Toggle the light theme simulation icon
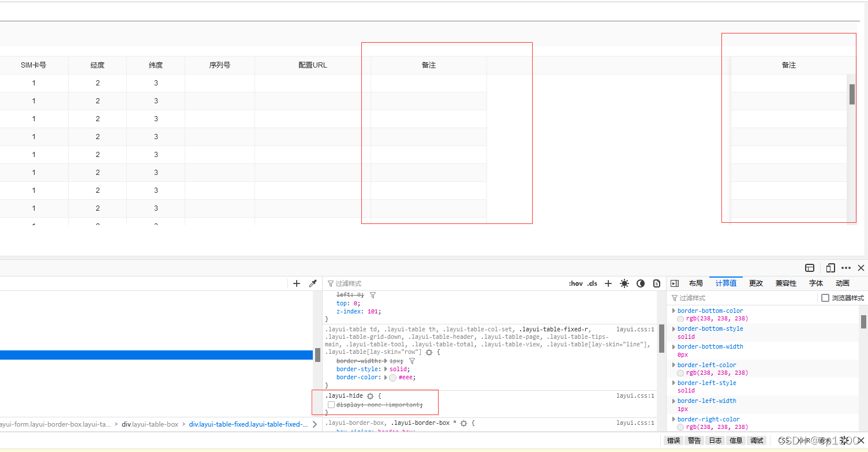The image size is (868, 452). pos(624,283)
